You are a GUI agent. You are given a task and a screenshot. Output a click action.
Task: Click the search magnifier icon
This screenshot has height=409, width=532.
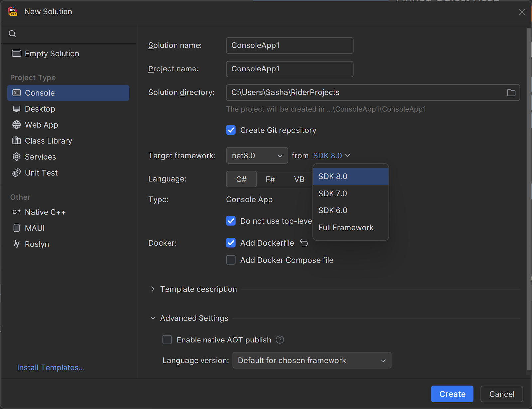(12, 34)
